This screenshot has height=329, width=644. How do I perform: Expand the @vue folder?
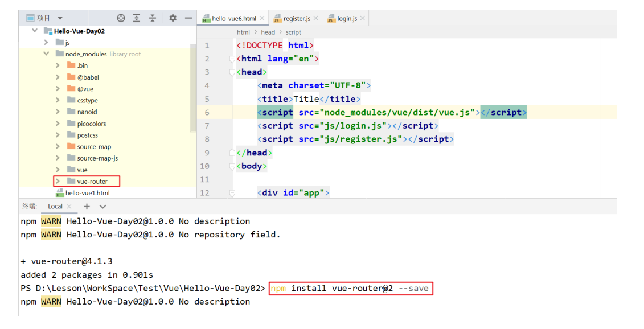pos(58,89)
